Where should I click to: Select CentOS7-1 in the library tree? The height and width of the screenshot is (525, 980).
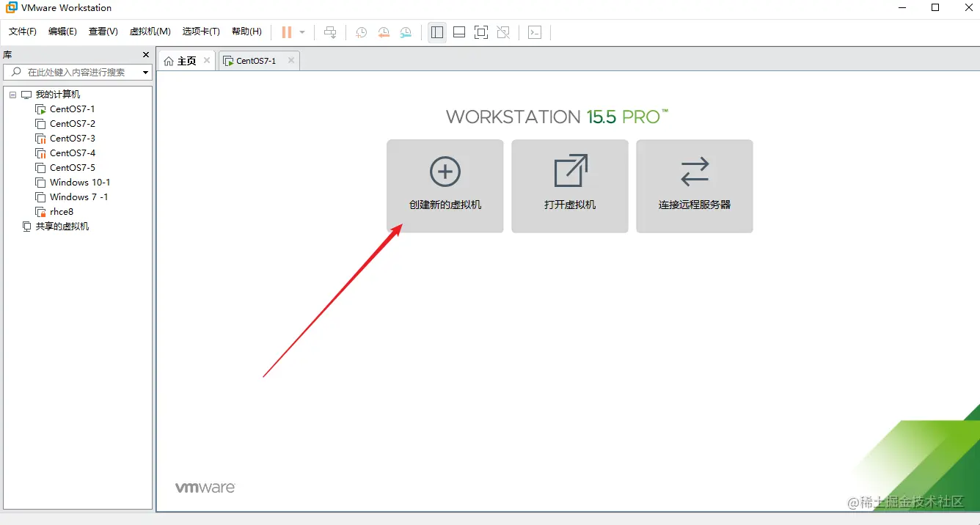(72, 109)
